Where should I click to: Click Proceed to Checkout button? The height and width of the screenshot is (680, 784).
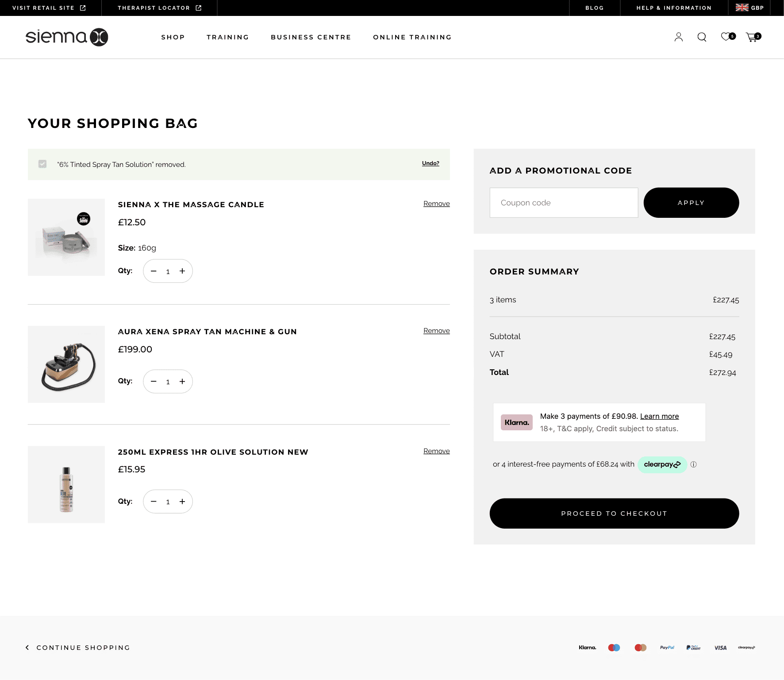[614, 514]
